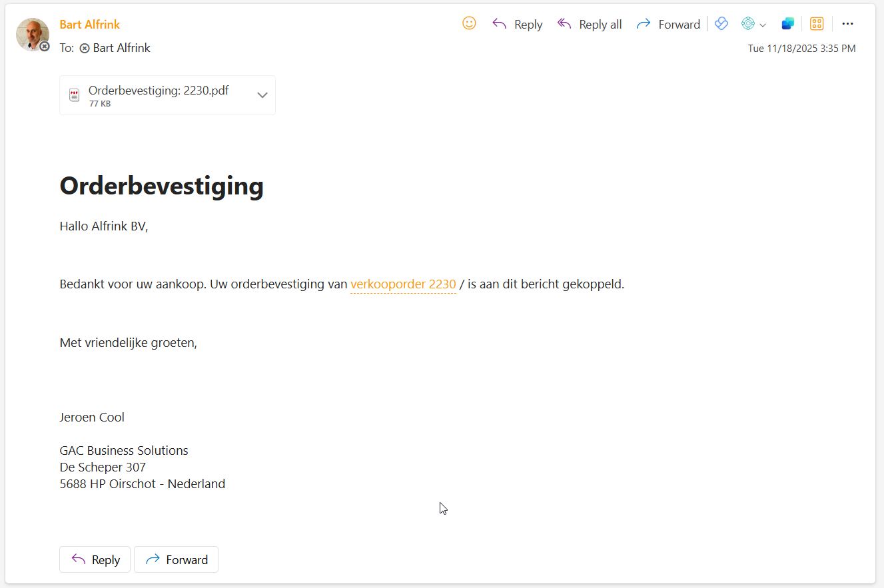Click the blue overlapping-squares add-in icon
Image resolution: width=884 pixels, height=588 pixels.
coord(788,24)
